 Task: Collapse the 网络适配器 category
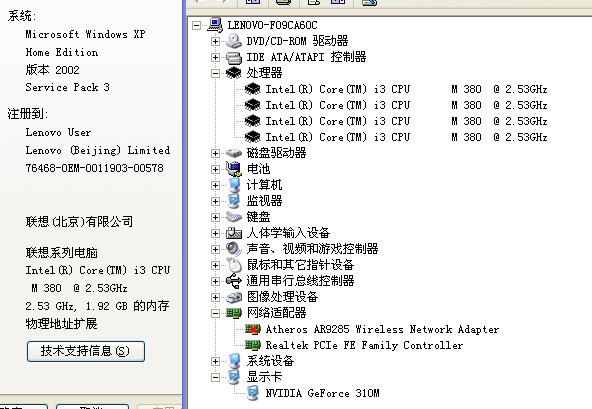215,313
